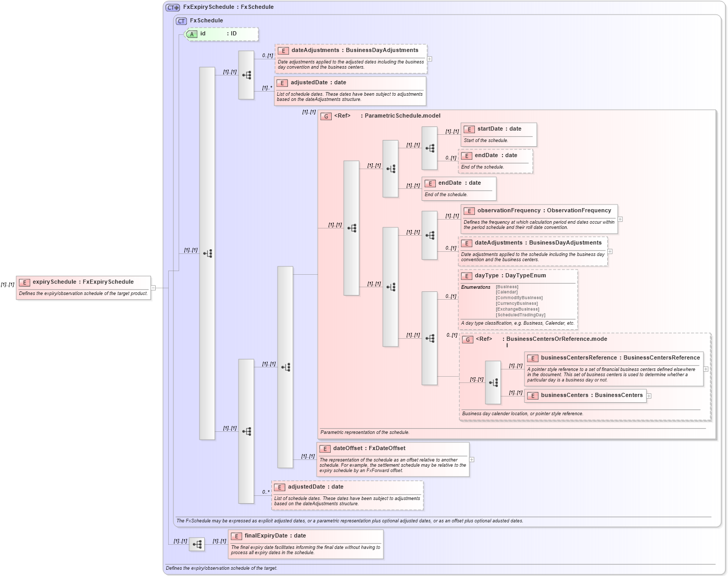The width and height of the screenshot is (728, 576).
Task: Select the FxSchedule CT icon
Action: [x=181, y=21]
